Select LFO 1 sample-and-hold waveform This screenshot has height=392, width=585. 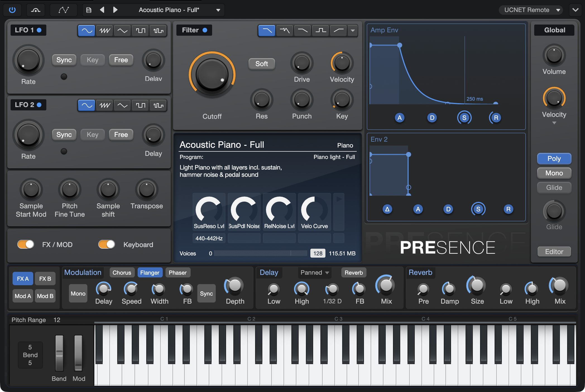click(158, 31)
